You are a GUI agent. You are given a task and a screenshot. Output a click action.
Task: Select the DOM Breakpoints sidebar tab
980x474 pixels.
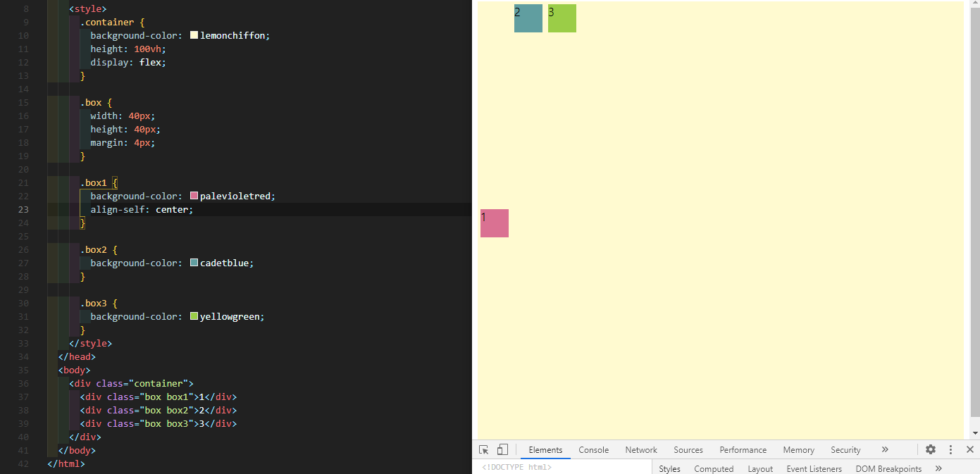pos(888,468)
